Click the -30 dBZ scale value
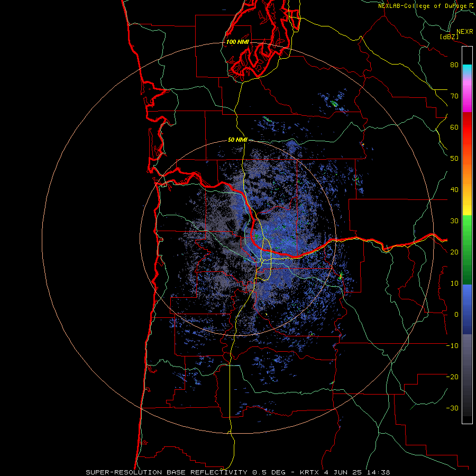Image resolution: width=476 pixels, height=476 pixels. [x=452, y=408]
